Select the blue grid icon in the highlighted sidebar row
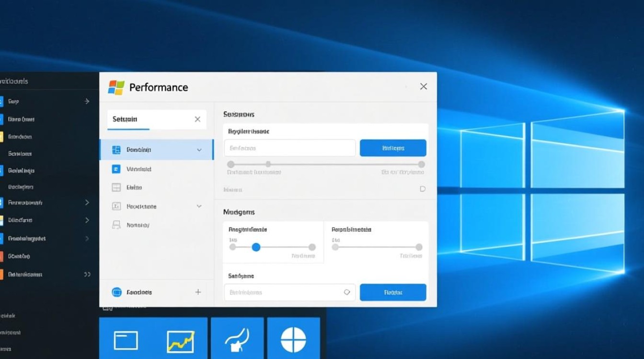 point(116,150)
